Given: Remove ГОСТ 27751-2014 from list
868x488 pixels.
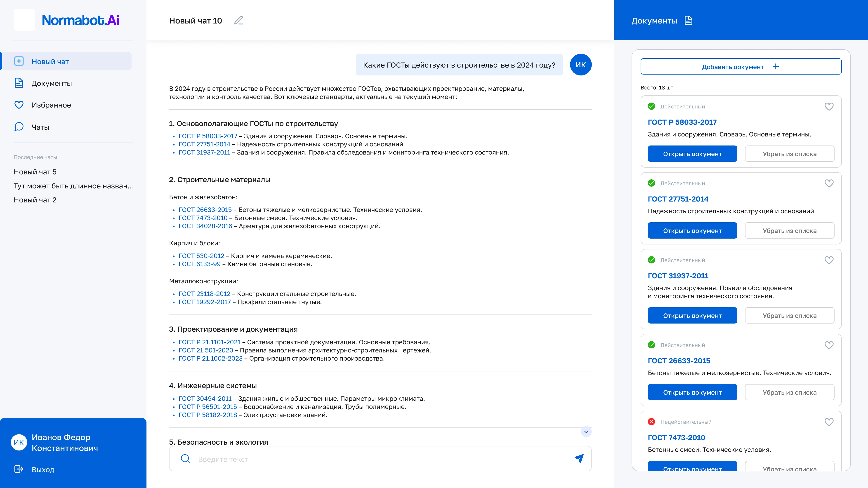Looking at the screenshot, I should click(790, 231).
